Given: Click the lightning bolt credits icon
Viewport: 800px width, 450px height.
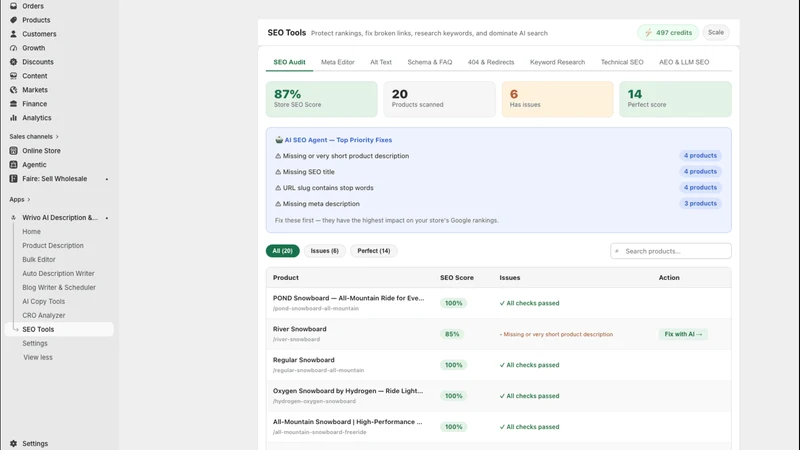Looking at the screenshot, I should (x=648, y=33).
